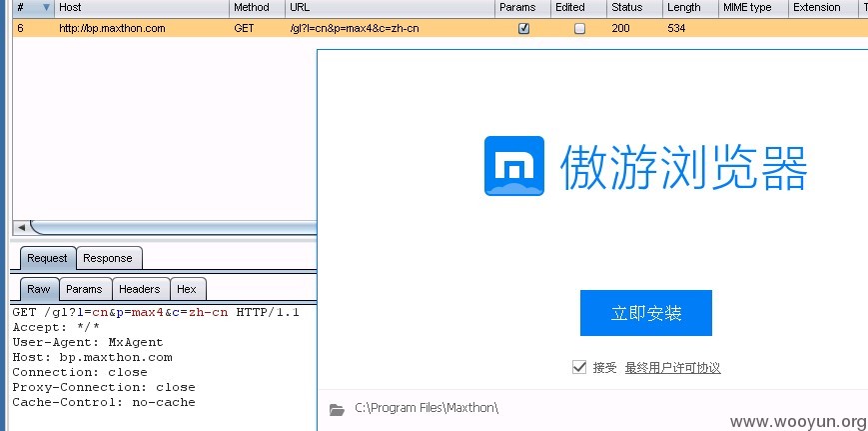Click the Host: bp.maxthon.com header line
The height and width of the screenshot is (431, 868).
[93, 357]
